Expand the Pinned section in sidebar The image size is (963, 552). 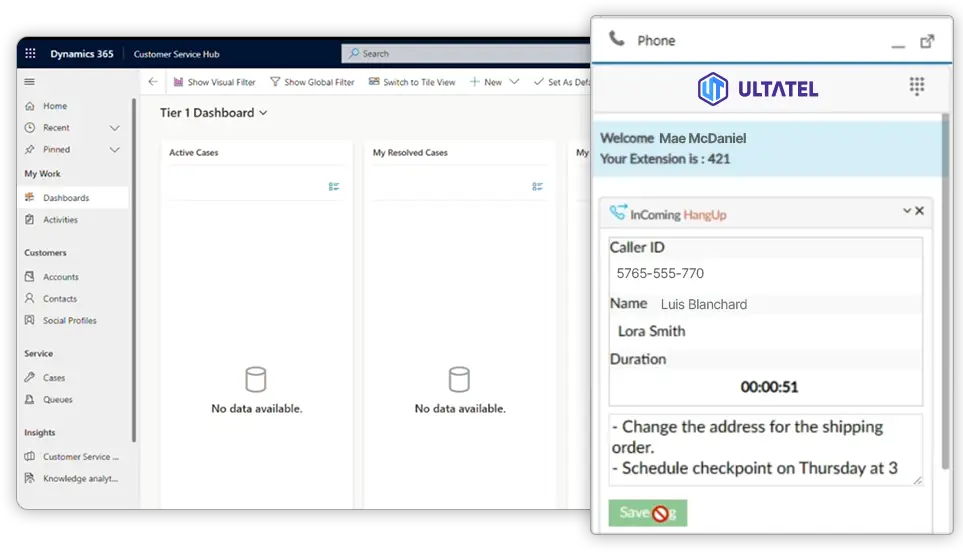point(114,150)
